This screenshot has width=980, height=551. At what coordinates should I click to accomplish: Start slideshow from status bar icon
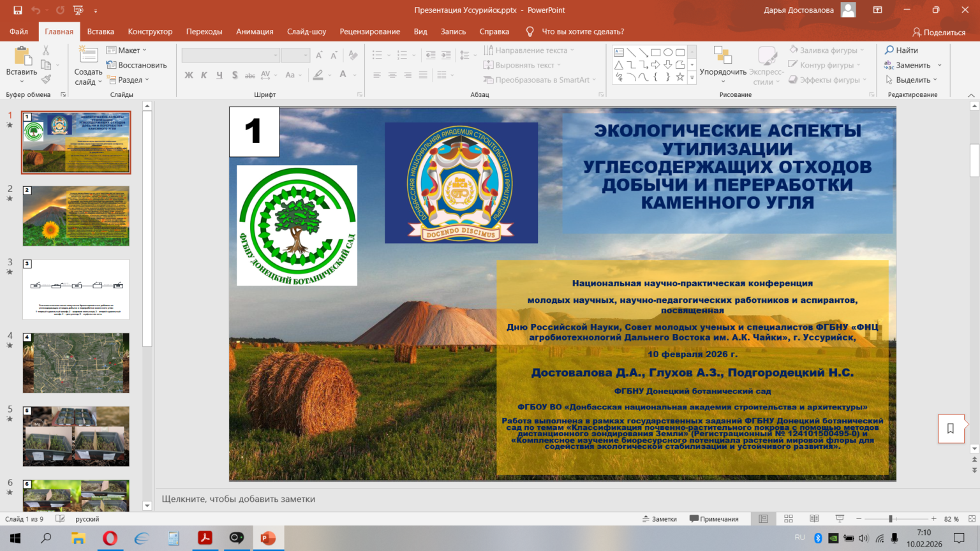840,519
